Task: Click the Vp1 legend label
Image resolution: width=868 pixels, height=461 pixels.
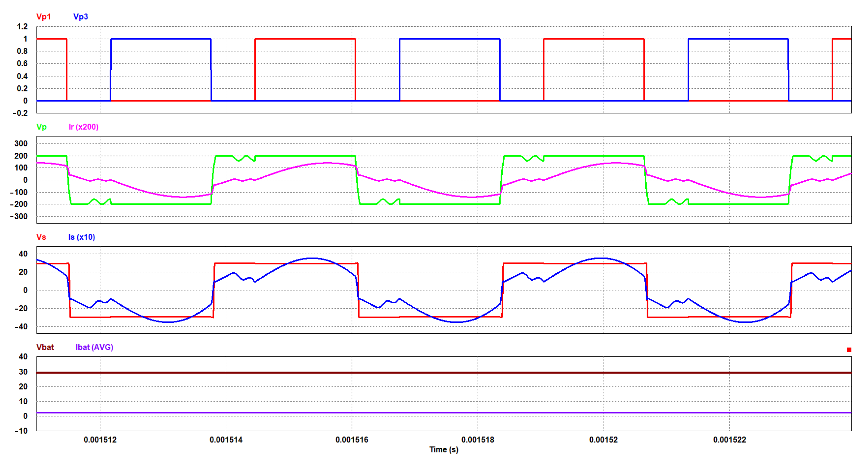Action: click(x=44, y=17)
